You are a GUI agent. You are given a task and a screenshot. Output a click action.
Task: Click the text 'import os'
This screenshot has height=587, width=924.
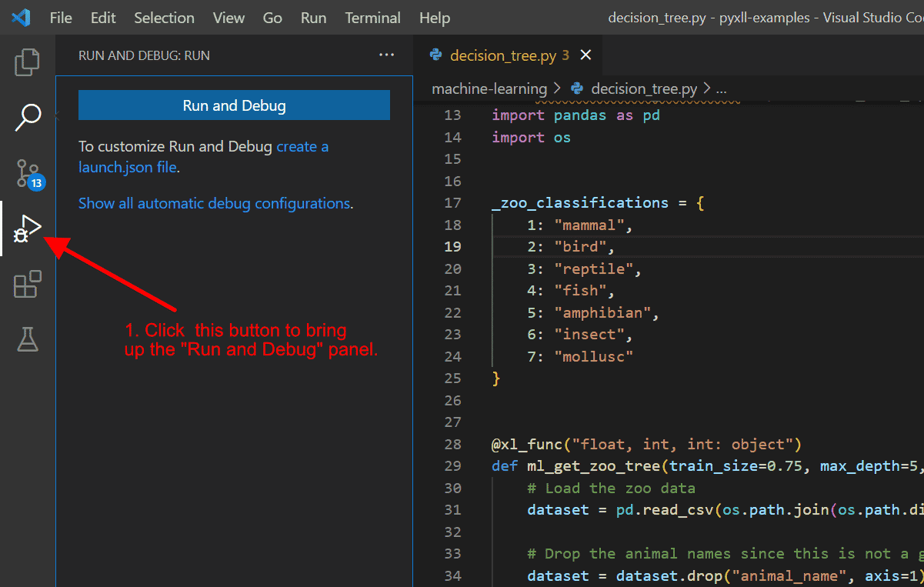point(531,138)
